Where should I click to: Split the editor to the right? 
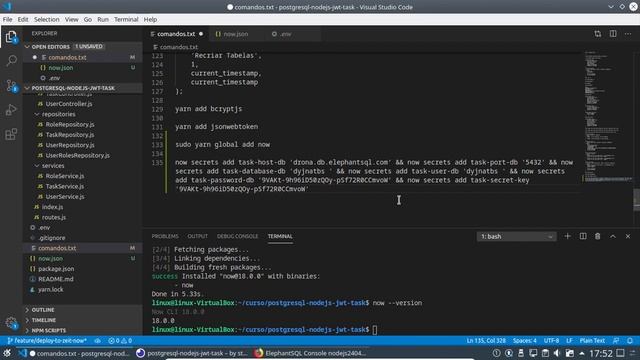point(613,34)
